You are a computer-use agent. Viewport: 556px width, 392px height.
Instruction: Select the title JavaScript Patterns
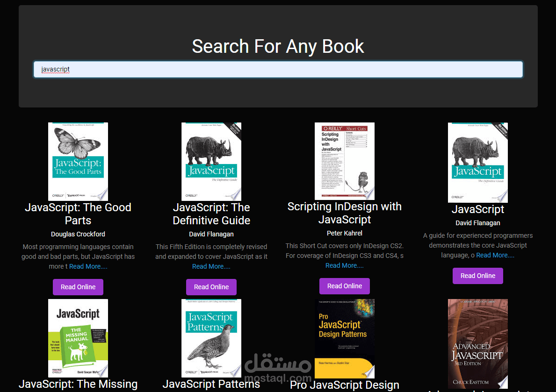click(211, 384)
